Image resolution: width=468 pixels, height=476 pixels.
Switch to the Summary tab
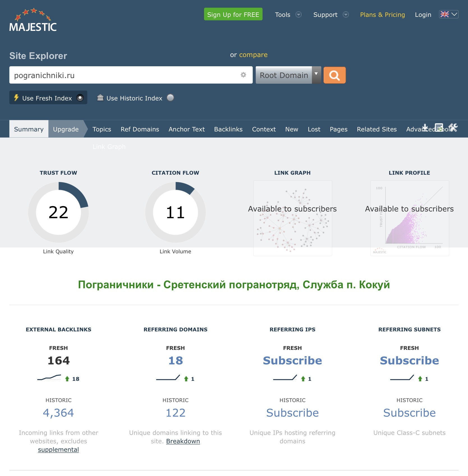29,129
